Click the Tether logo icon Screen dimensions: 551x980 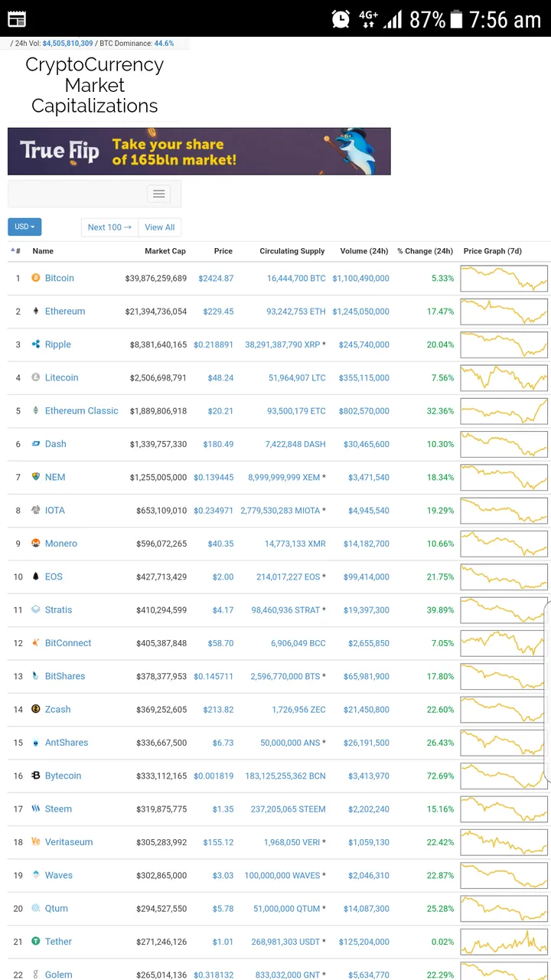point(36,942)
